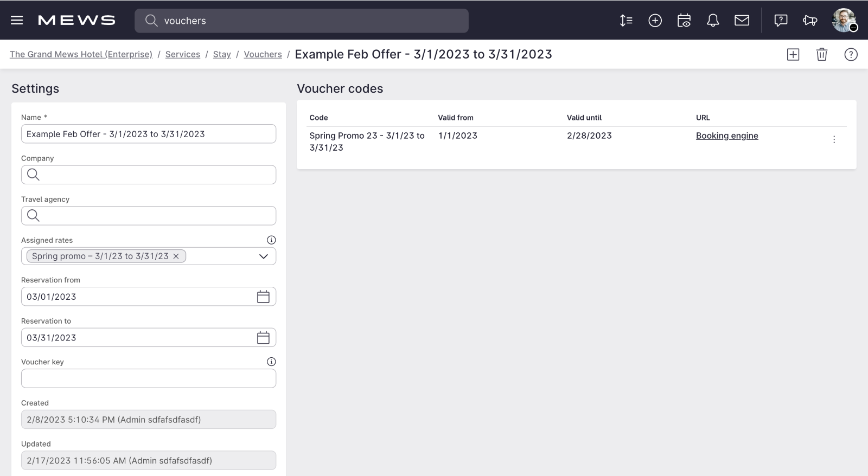This screenshot has height=476, width=868.
Task: Show info tooltip for Assigned rates
Action: tap(271, 240)
